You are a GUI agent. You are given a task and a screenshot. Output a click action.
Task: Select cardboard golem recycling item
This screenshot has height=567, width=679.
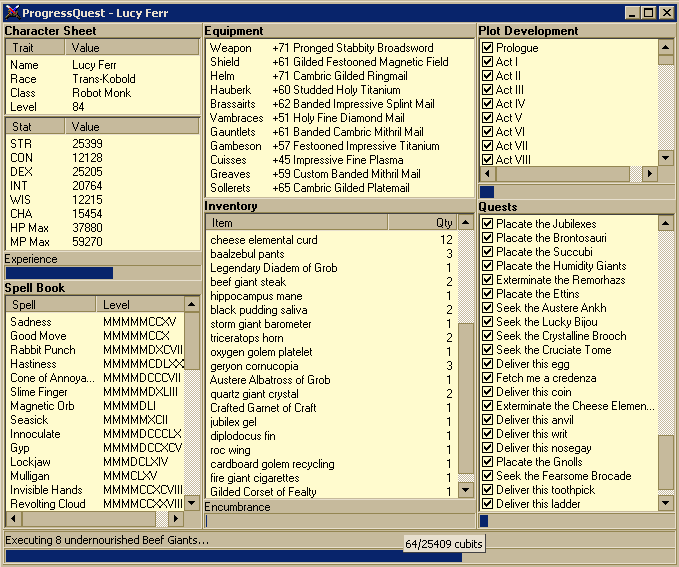[x=332, y=464]
